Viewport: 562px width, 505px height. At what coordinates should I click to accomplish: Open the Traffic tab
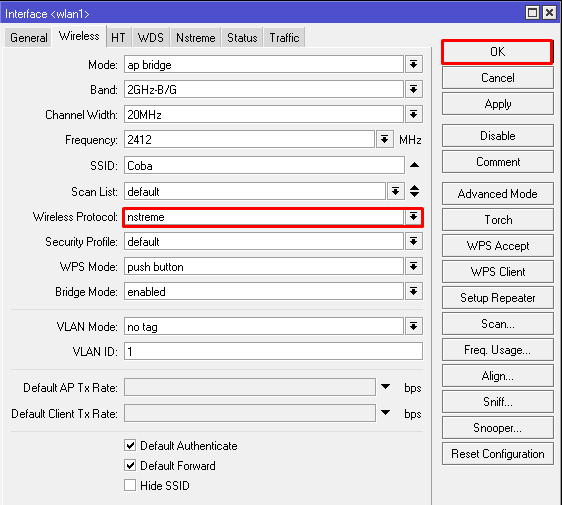click(284, 38)
